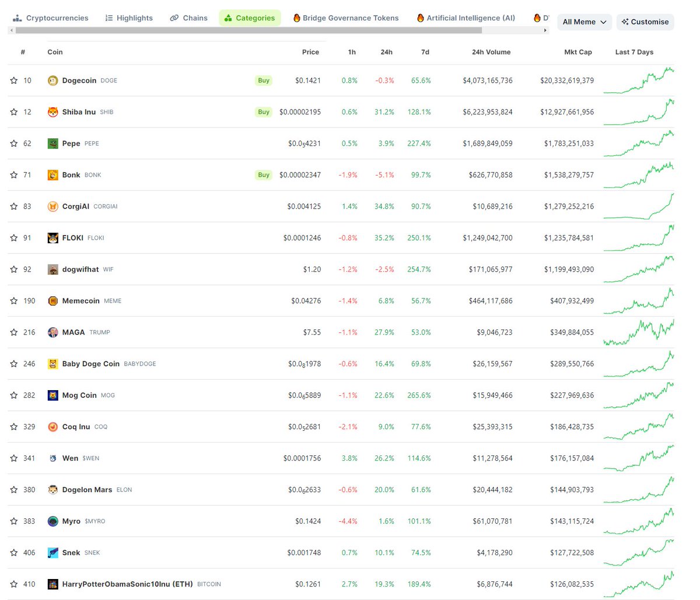This screenshot has width=700, height=600.
Task: Open the All Meme dropdown
Action: point(584,21)
